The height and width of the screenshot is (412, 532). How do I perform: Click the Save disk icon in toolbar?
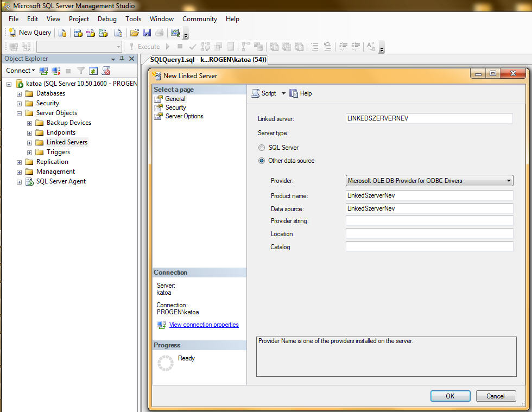147,33
